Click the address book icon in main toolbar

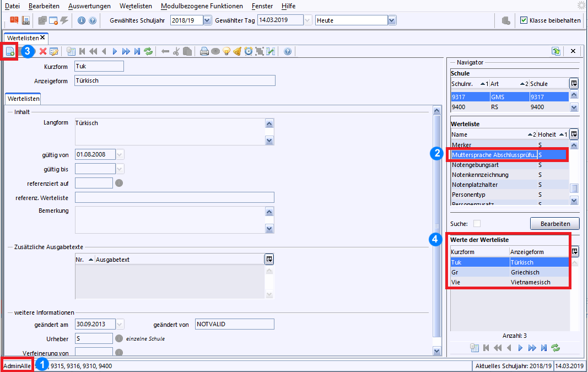click(25, 20)
